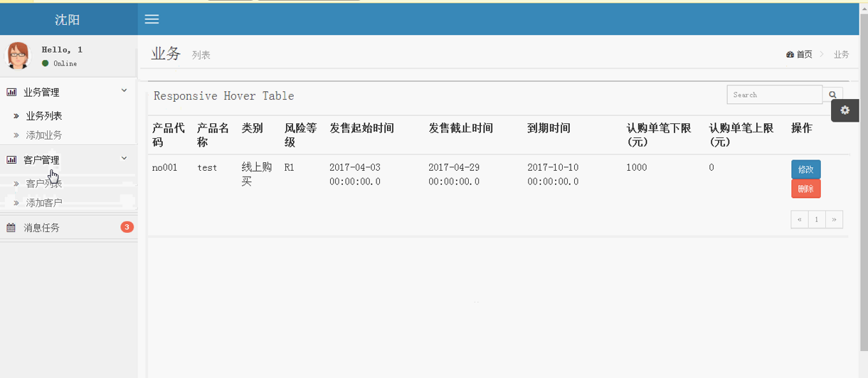Click the 线上购买 category cell
Image resolution: width=868 pixels, height=378 pixels.
pos(257,174)
